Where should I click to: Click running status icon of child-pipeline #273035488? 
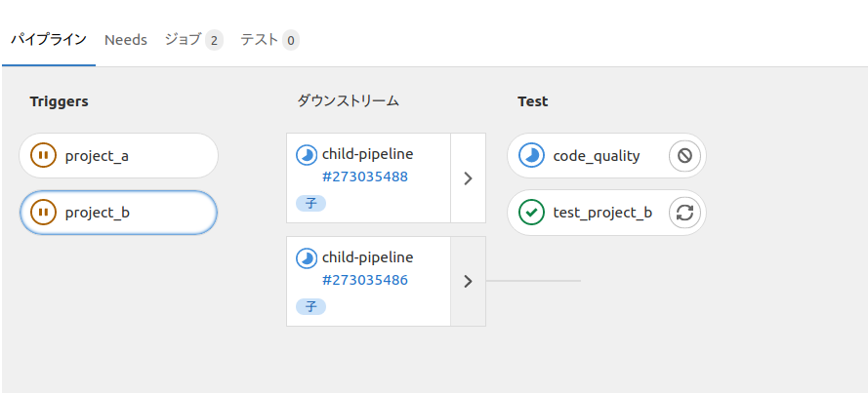click(307, 155)
